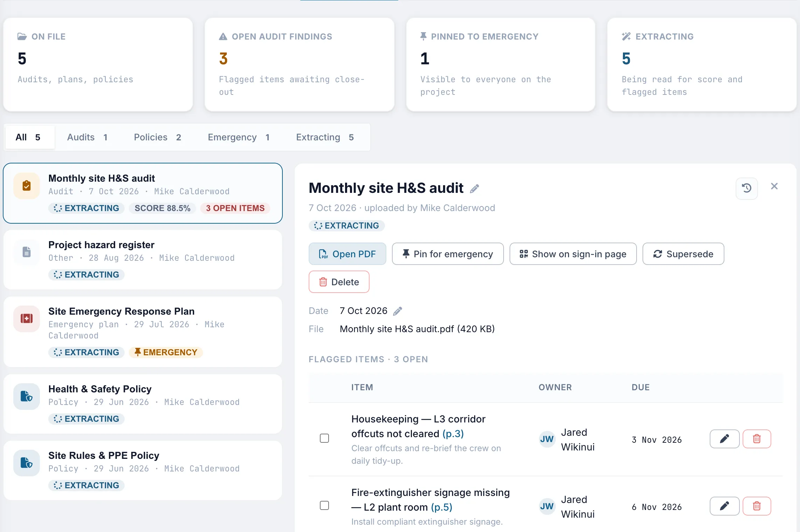Click the EMERGENCY pin badge
Screen dimensions: 800x532
point(166,352)
